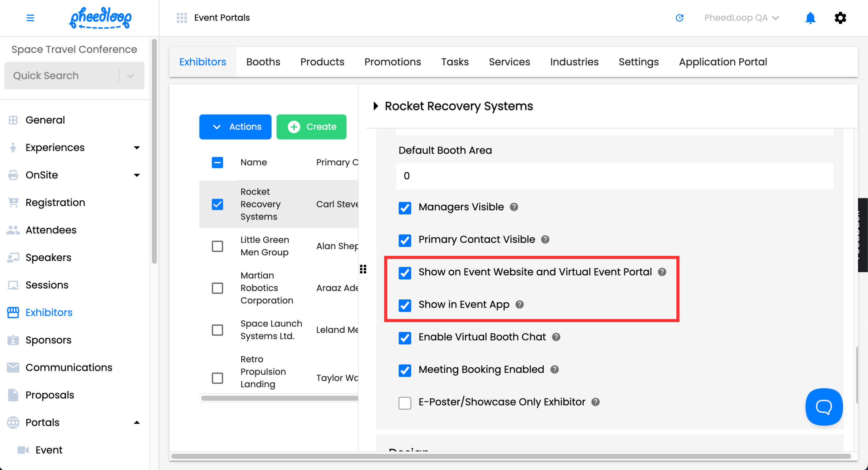This screenshot has height=470, width=868.
Task: Click the Name column header
Action: (x=253, y=163)
